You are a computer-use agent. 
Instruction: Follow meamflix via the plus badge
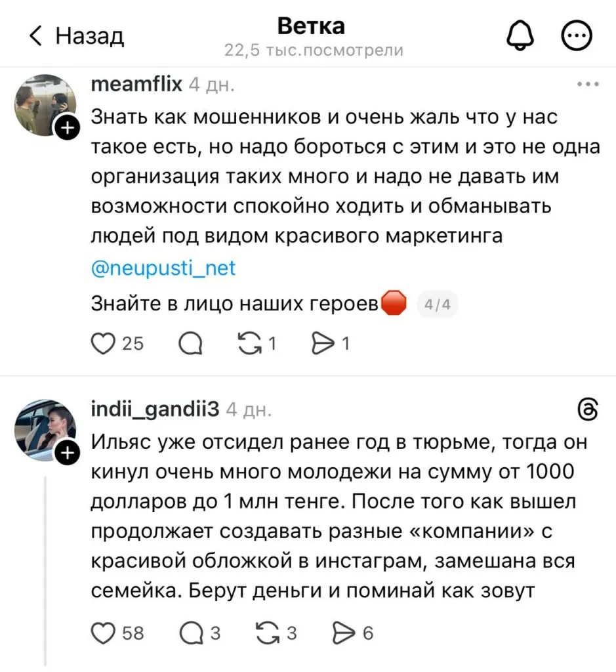68,129
